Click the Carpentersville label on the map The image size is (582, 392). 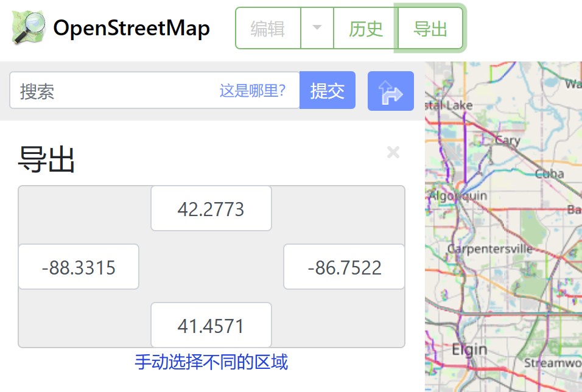(489, 248)
